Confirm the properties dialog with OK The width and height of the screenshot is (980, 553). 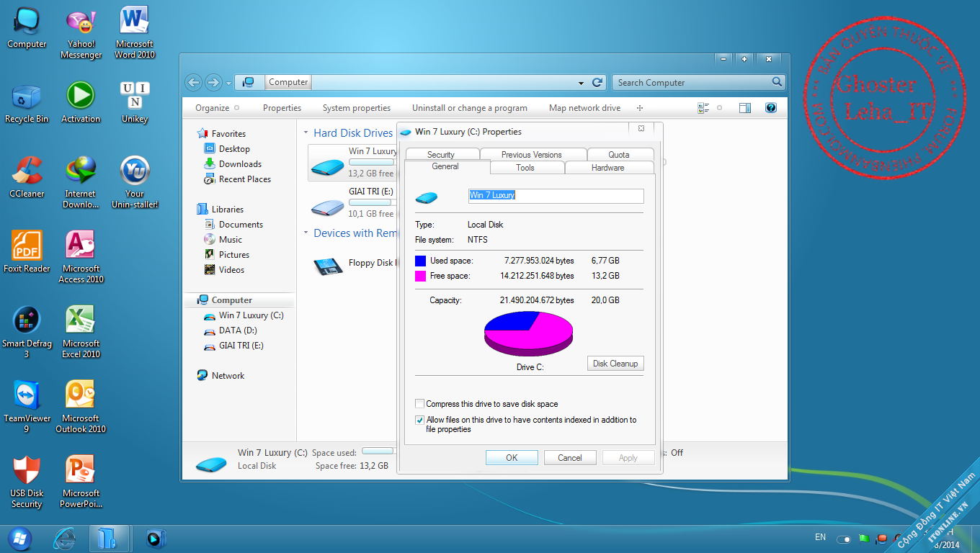(x=512, y=457)
